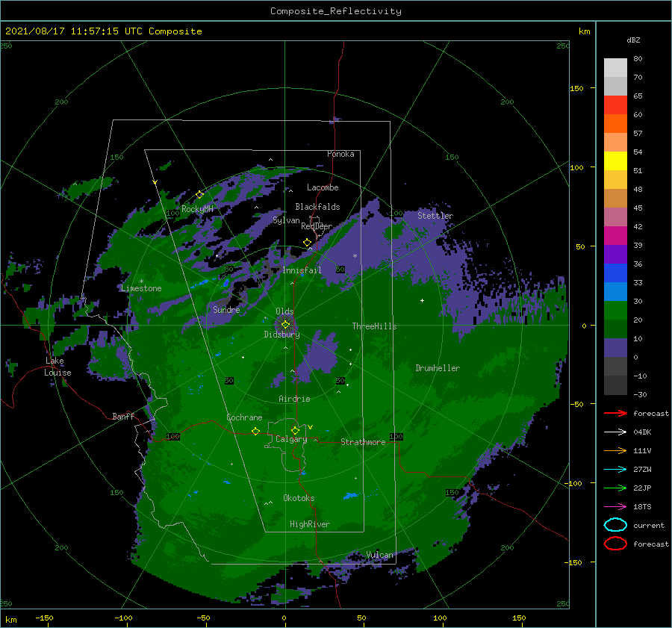Click the white asterisk marker above Limestone
The width and height of the screenshot is (672, 628).
141,282
